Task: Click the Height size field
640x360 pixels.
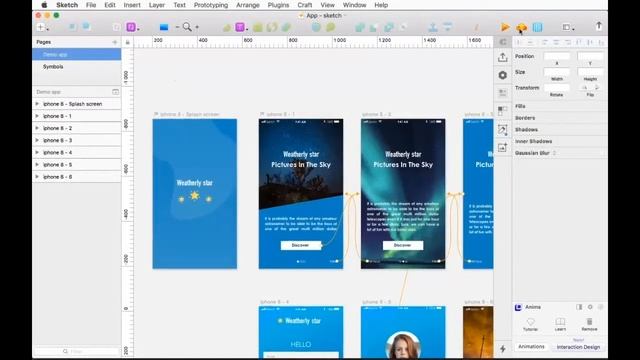Action: 590,72
